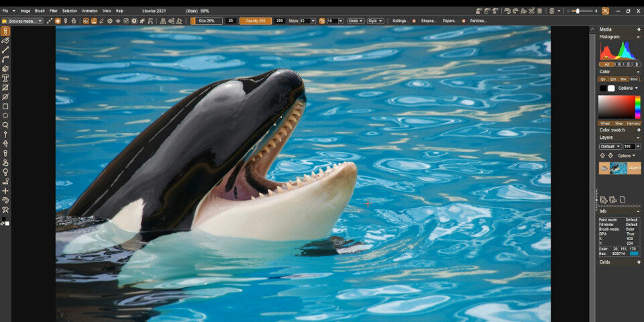The height and width of the screenshot is (322, 644).
Task: Toggle the R channel in Histogram
Action: pyautogui.click(x=619, y=64)
